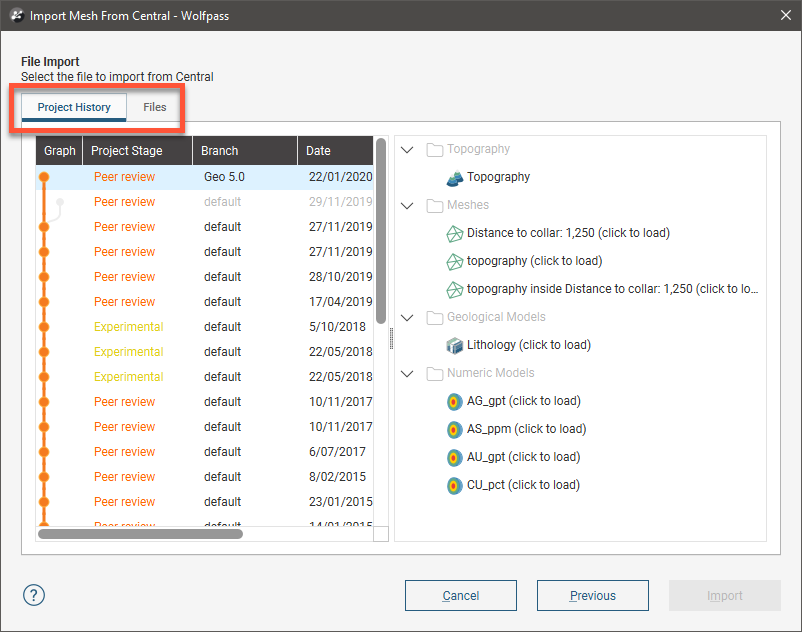Collapse the Topography folder
The image size is (802, 632).
408,150
